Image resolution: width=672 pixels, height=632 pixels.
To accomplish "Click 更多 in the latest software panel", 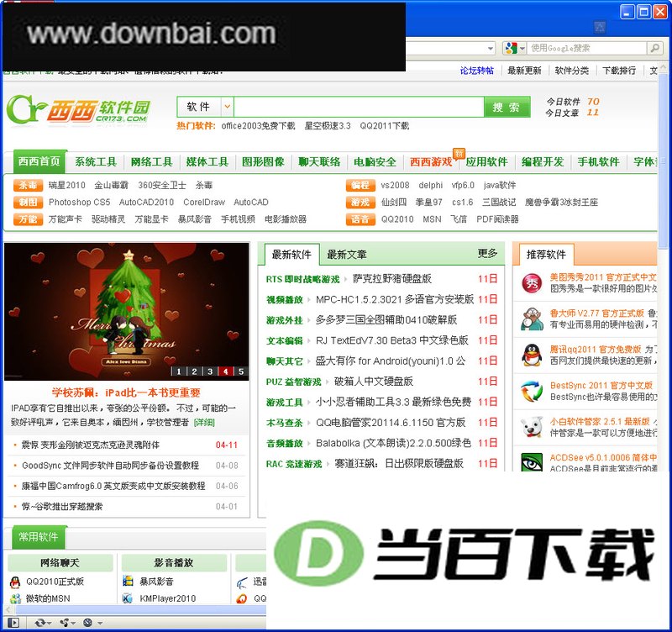I will [487, 254].
